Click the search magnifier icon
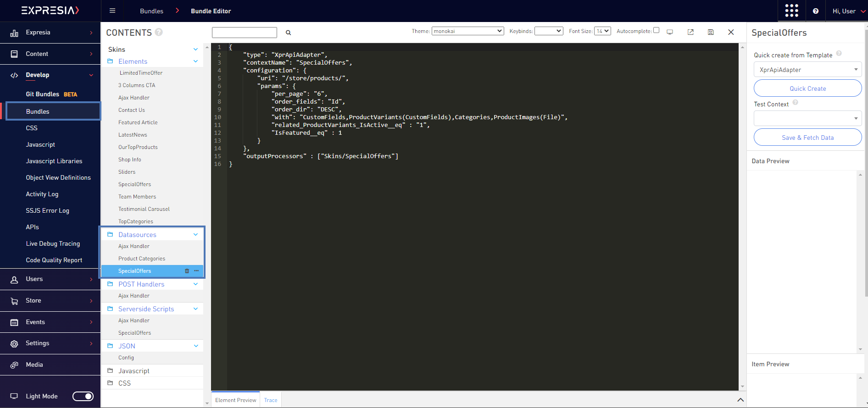 289,33
